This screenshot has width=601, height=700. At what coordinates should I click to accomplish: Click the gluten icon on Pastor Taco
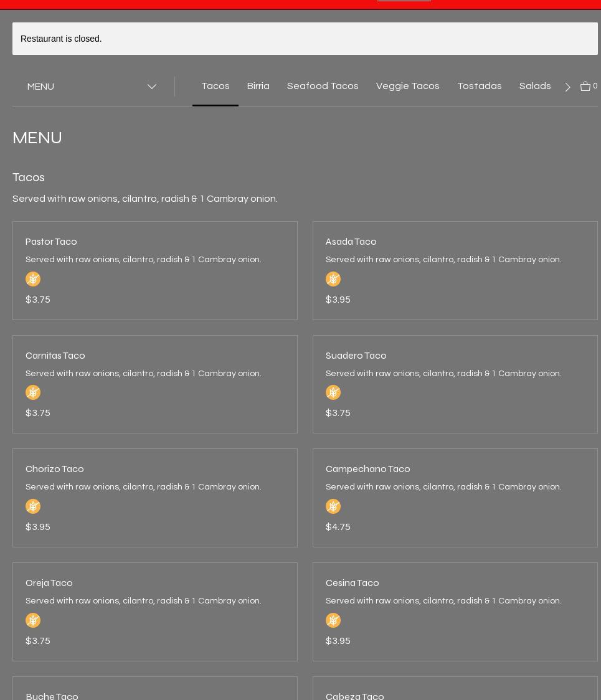coord(33,279)
